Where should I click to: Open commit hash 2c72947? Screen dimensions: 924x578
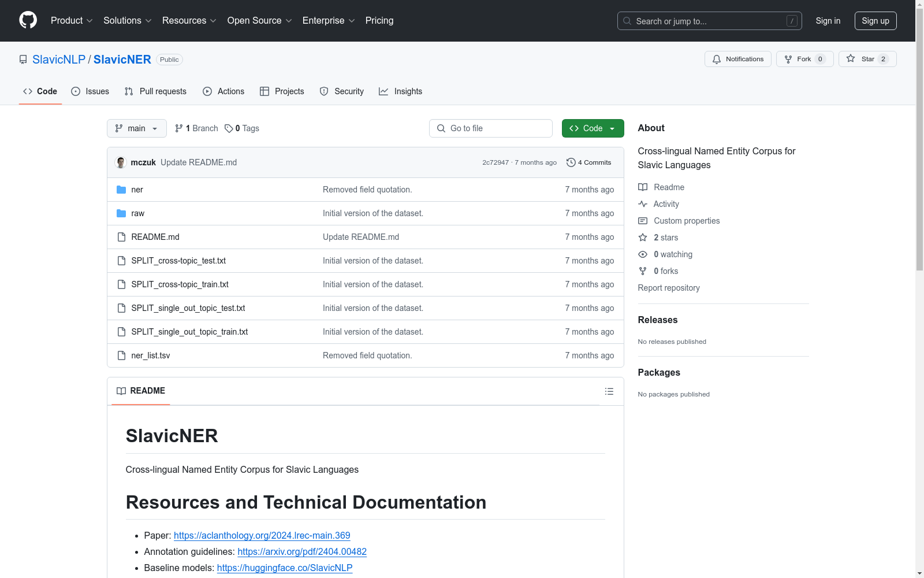point(495,162)
